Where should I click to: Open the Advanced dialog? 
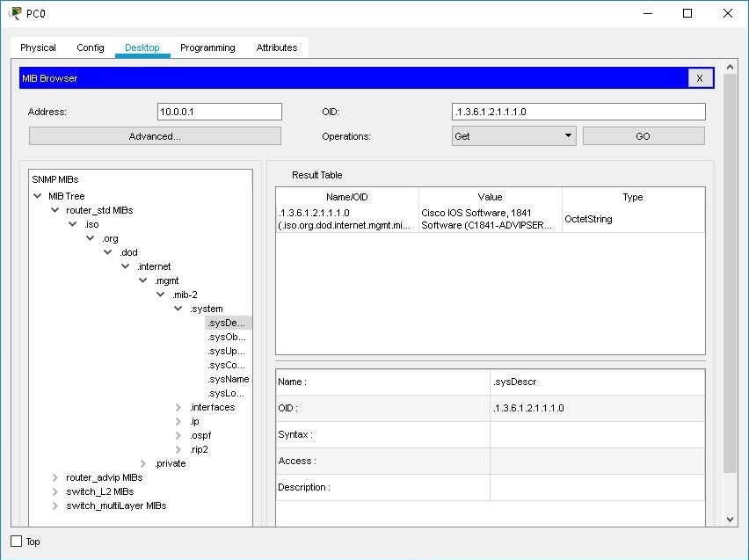point(154,135)
